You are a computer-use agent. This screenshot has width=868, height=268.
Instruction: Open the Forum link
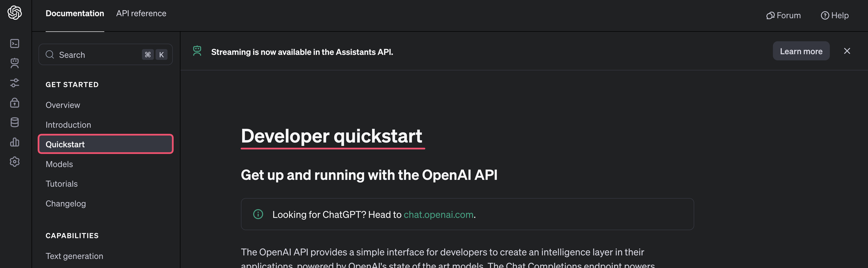(783, 16)
